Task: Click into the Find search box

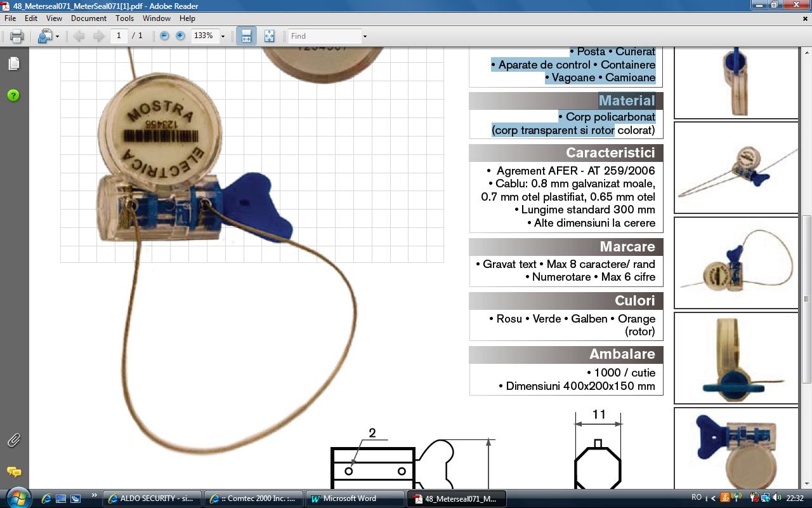Action: [x=325, y=36]
